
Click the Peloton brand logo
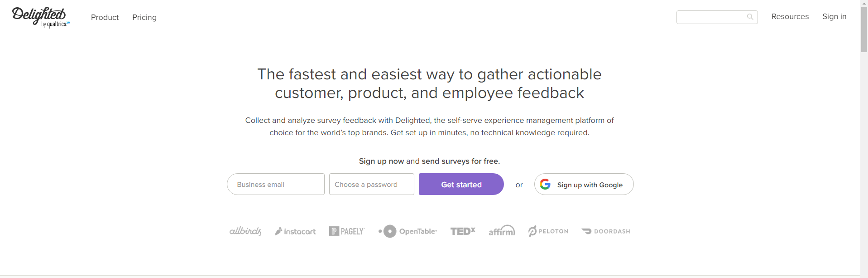[548, 231]
